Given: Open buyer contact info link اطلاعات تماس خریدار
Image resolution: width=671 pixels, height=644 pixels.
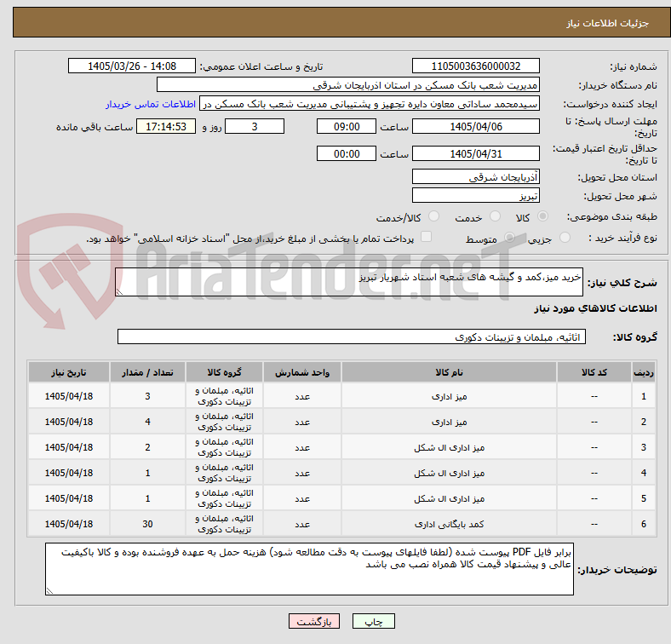Looking at the screenshot, I should pyautogui.click(x=151, y=104).
